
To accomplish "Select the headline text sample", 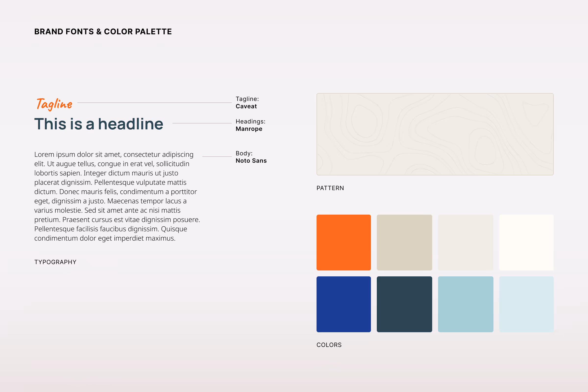I will 99,124.
